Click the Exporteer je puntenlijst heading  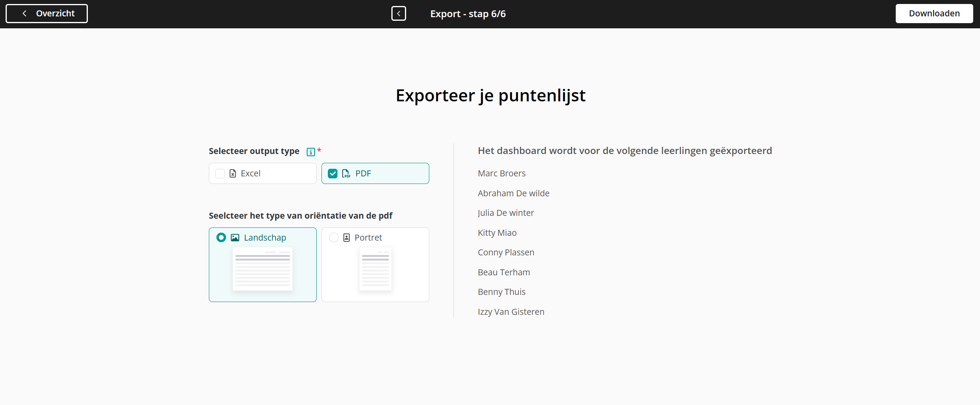[x=490, y=96]
